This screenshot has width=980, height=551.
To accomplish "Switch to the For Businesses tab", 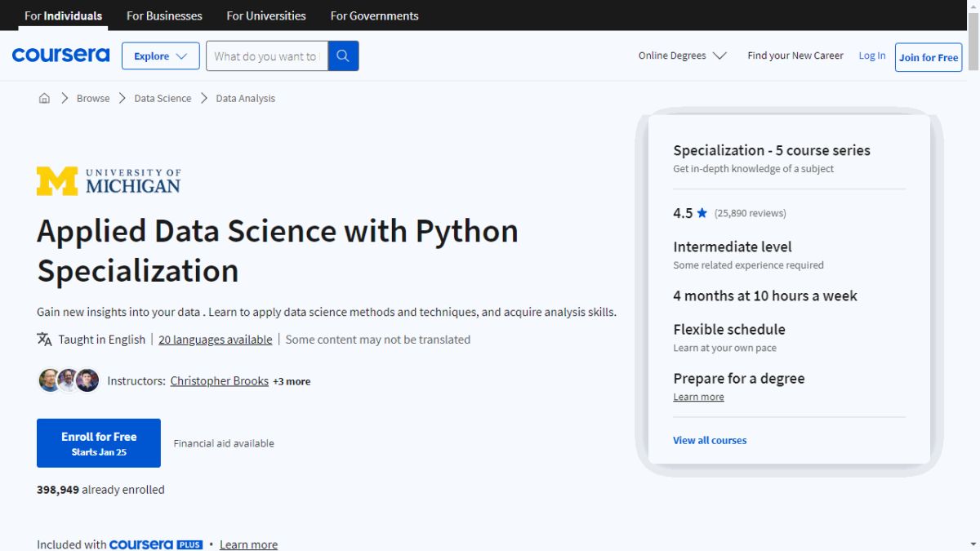I will pyautogui.click(x=164, y=16).
